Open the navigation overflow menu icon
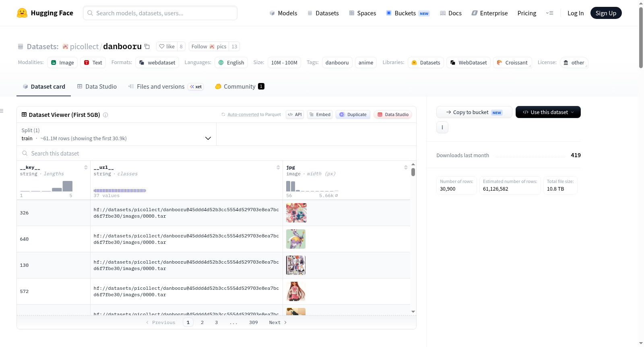 (549, 13)
